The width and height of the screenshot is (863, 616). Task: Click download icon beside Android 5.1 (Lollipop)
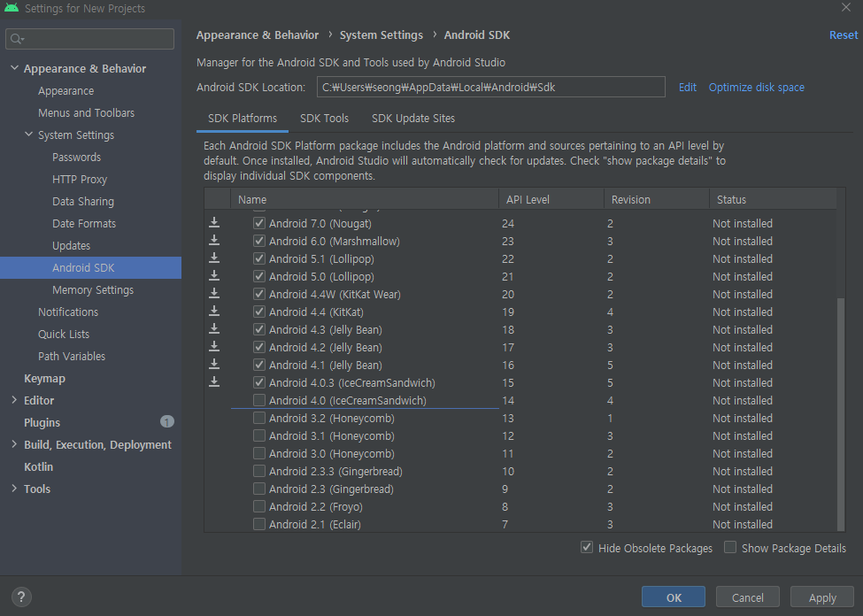(x=214, y=258)
